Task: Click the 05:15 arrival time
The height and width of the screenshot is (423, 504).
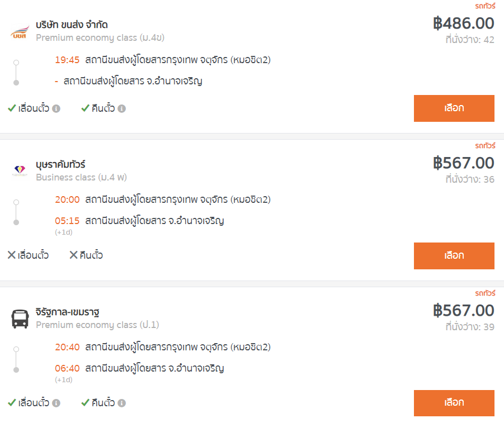Action: [67, 221]
